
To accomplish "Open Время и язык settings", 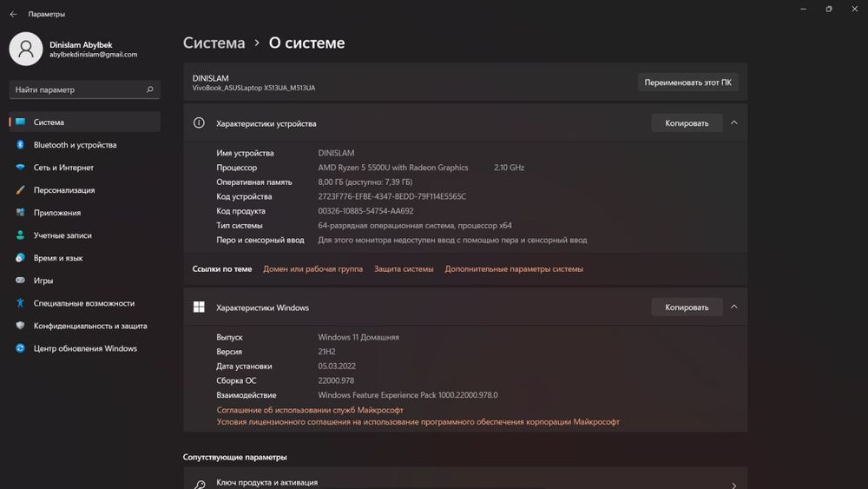I will pyautogui.click(x=58, y=258).
